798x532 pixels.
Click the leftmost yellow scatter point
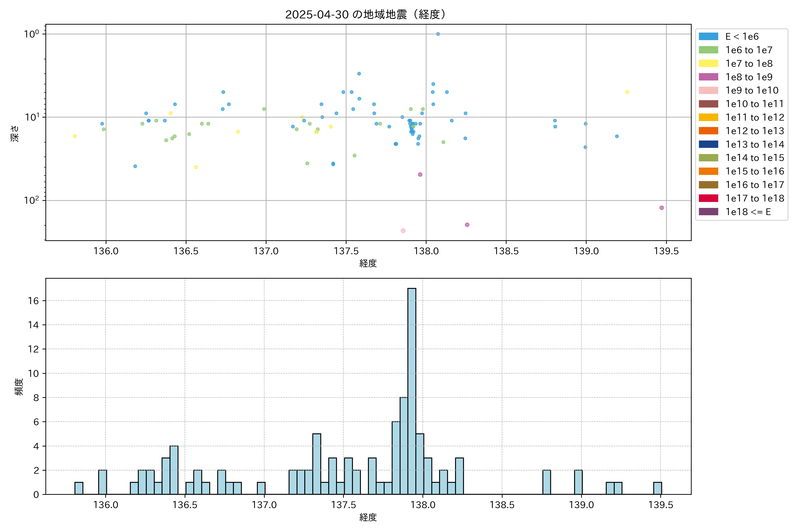[75, 136]
